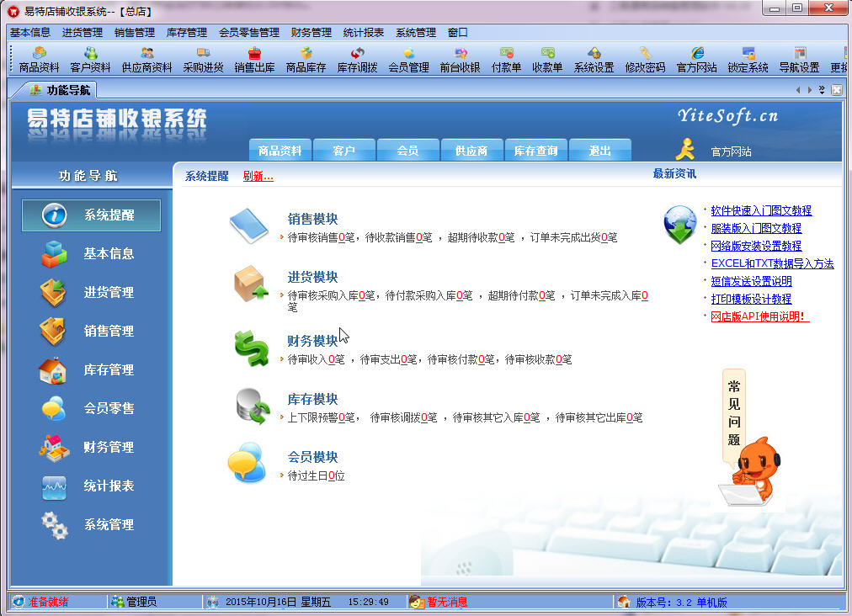Viewport: 852px width, 616px height.
Task: Open the 统计报表 menu
Action: (x=363, y=33)
